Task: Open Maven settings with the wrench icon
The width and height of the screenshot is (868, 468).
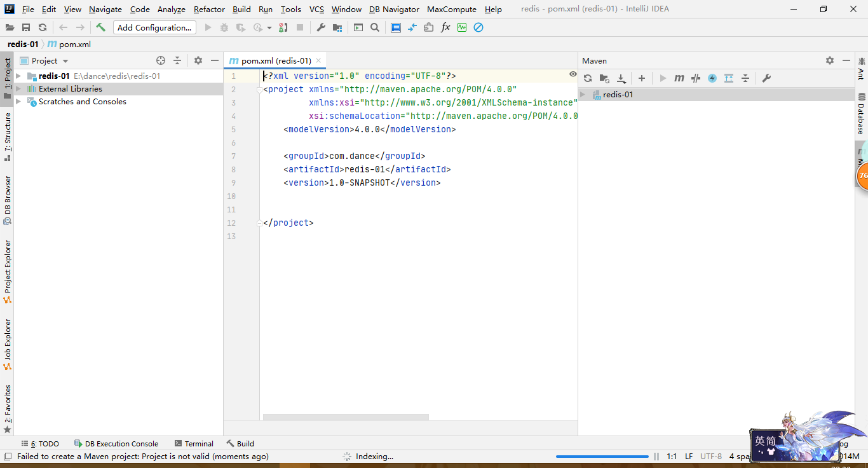Action: pyautogui.click(x=767, y=78)
